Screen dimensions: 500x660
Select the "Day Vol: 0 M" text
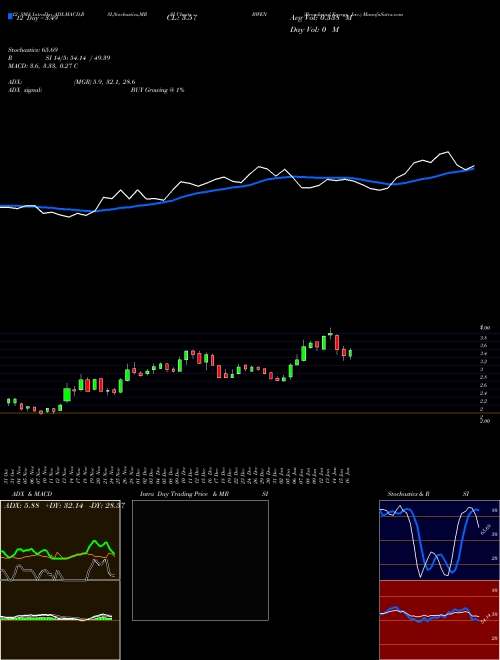point(314,30)
